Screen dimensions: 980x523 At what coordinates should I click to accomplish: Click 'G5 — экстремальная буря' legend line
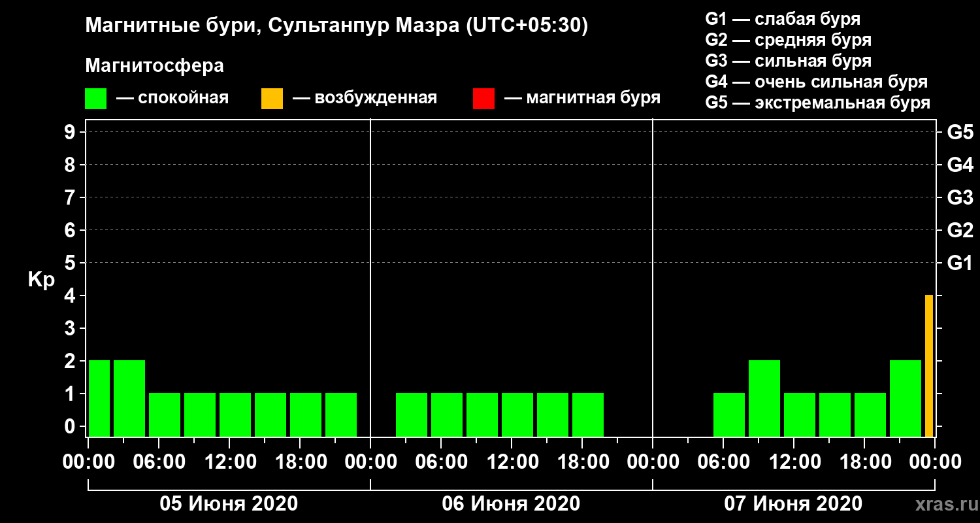click(x=817, y=103)
